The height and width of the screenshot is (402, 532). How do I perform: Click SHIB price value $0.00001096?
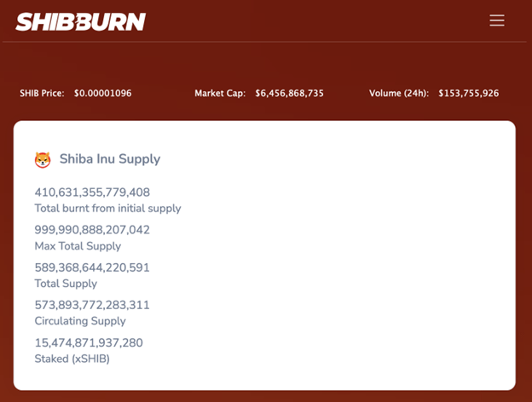(x=103, y=93)
